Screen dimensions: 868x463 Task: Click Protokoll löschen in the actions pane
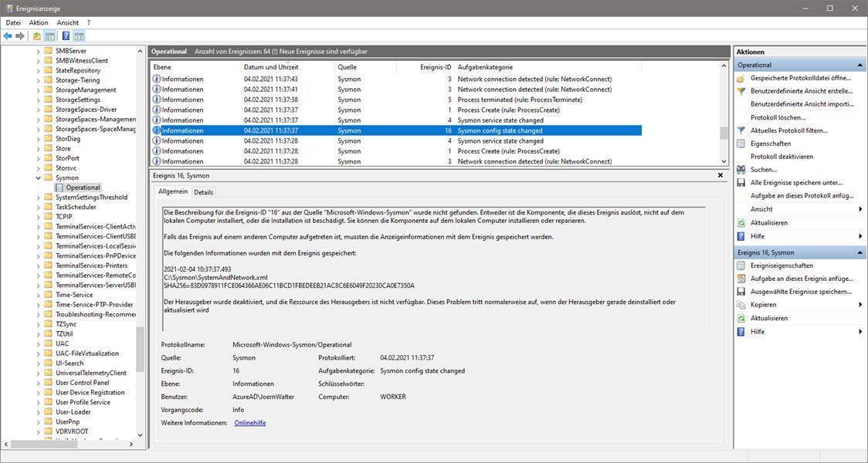click(x=778, y=117)
